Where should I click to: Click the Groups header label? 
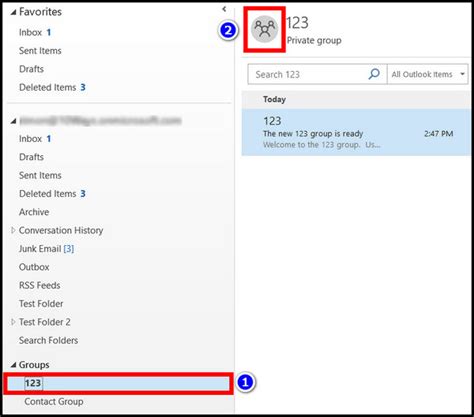point(34,365)
